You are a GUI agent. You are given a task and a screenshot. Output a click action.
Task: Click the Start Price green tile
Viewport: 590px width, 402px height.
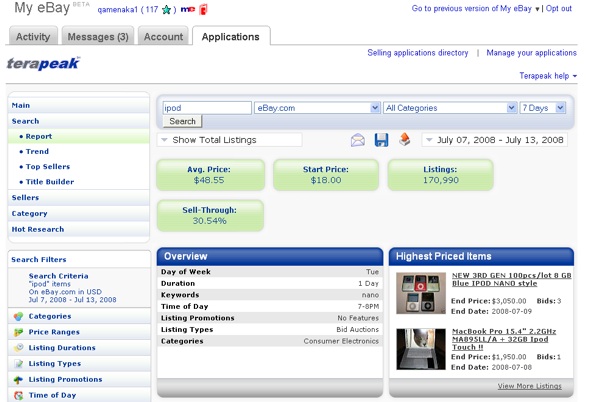326,175
